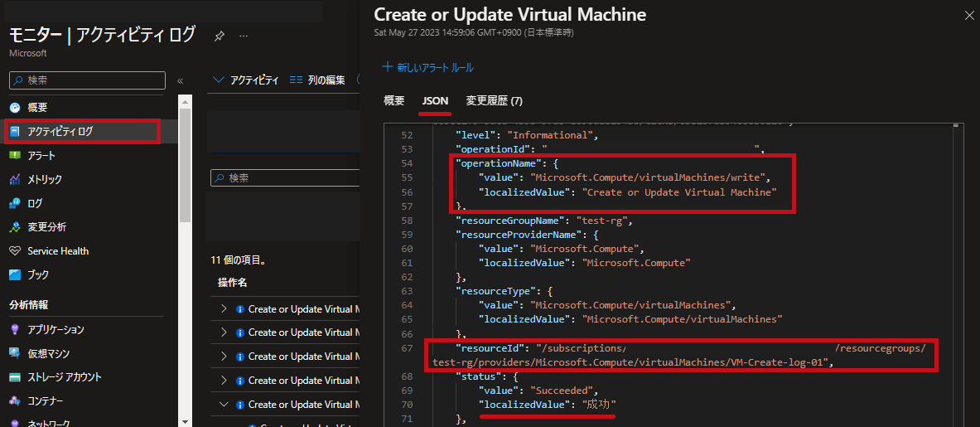This screenshot has height=427, width=980.
Task: Open コンテナー insights item
Action: pyautogui.click(x=45, y=400)
